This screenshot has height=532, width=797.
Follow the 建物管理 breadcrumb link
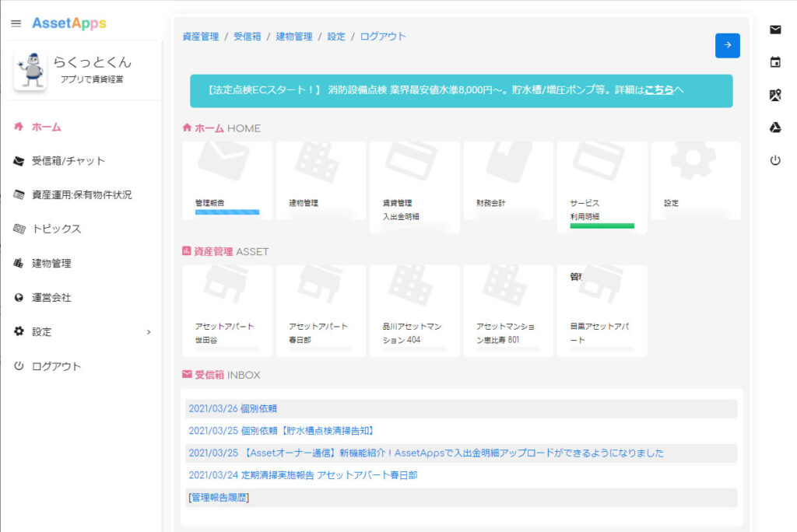(294, 37)
